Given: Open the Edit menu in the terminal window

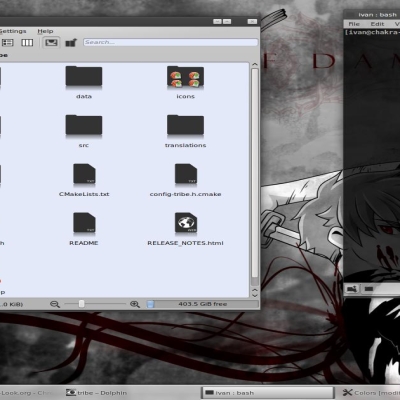Looking at the screenshot, I should click(377, 24).
